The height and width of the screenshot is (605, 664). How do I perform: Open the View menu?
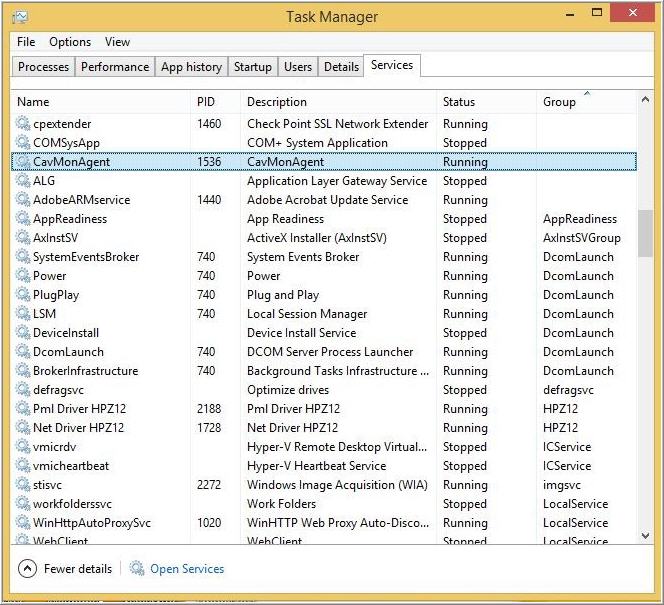tap(117, 42)
